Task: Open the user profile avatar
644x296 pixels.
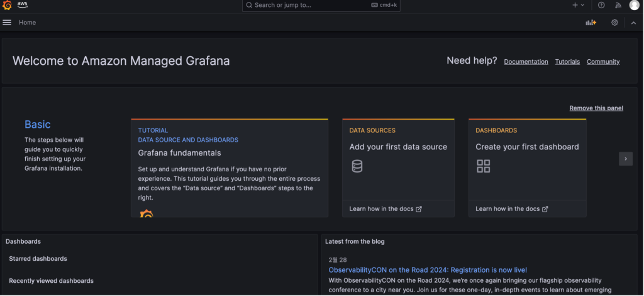Action: [x=635, y=5]
